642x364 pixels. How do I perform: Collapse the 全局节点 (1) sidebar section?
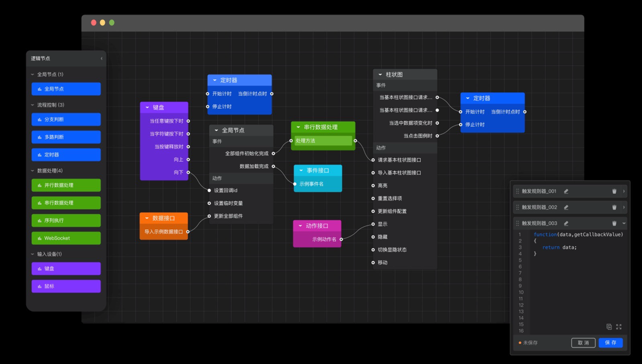pos(32,74)
